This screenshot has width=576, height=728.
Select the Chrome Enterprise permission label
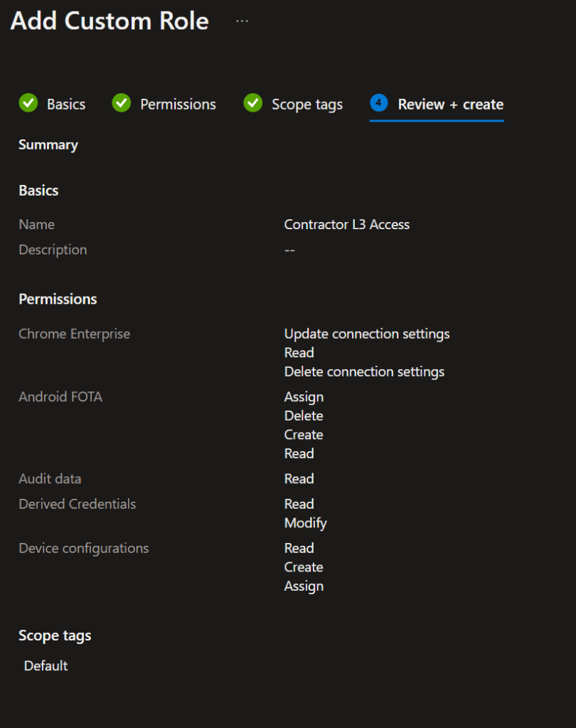pos(74,334)
